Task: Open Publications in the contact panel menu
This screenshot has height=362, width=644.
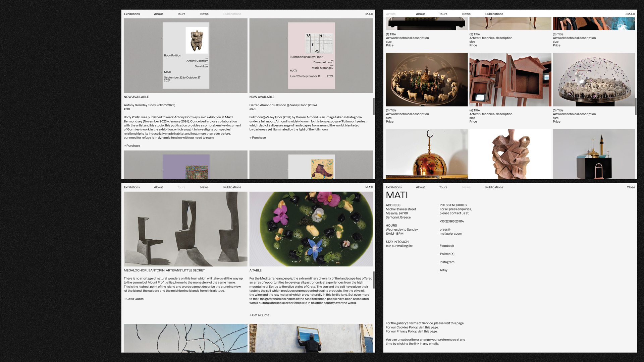Action: [x=494, y=187]
